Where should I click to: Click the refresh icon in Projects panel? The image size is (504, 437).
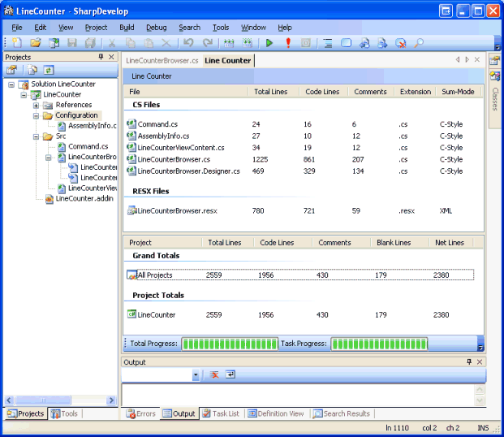(49, 71)
